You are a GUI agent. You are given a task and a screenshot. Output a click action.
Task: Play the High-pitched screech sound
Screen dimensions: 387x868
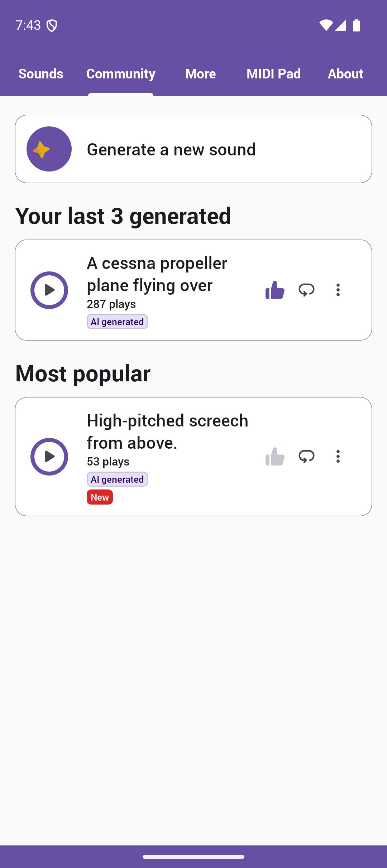coord(49,457)
